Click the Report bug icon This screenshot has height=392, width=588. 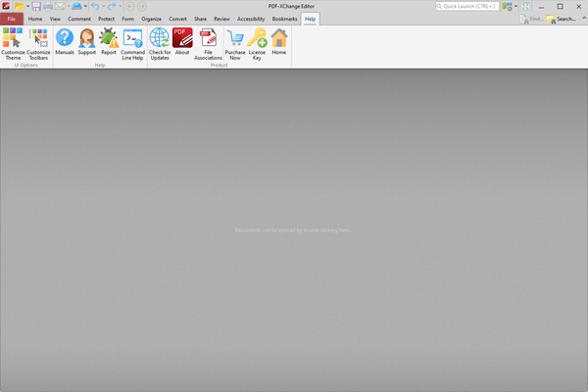click(109, 41)
